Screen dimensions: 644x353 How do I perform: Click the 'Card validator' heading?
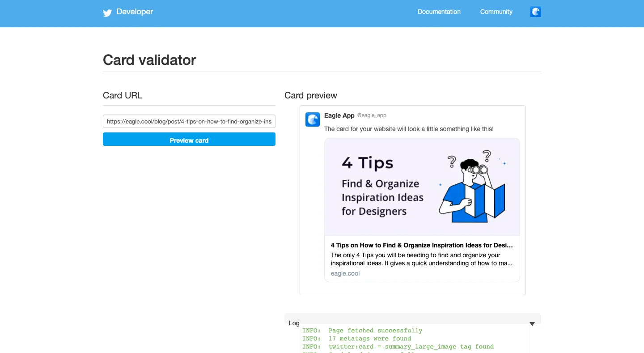(x=149, y=60)
